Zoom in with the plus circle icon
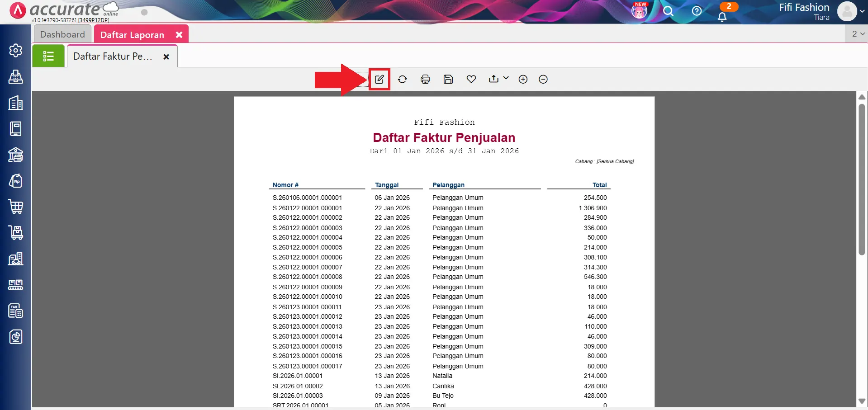868x410 pixels. coord(523,80)
